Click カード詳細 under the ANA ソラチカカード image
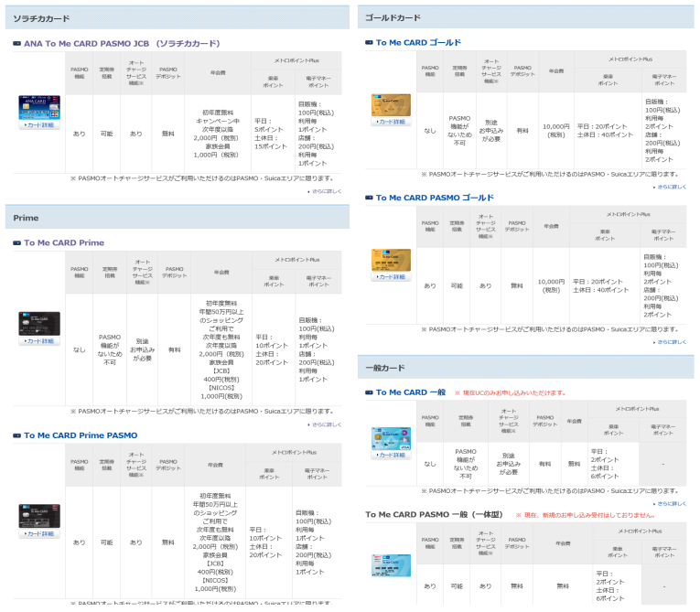This screenshot has width=700, height=612. click(x=39, y=125)
